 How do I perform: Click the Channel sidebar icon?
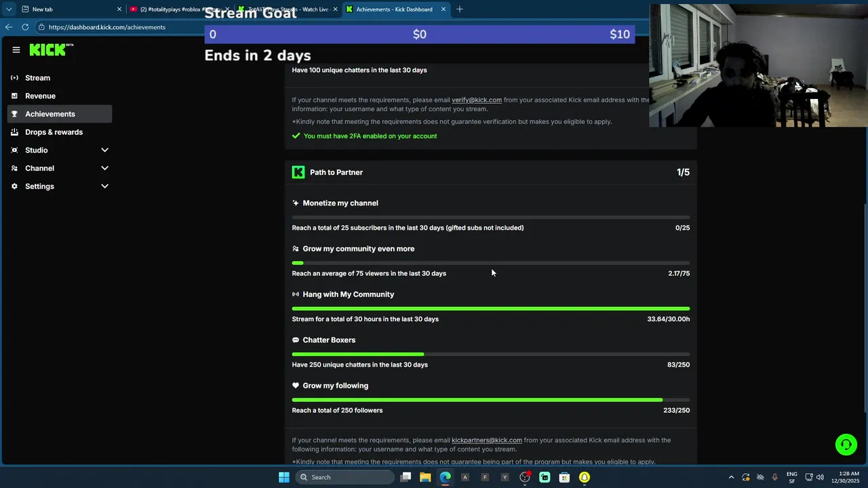[x=14, y=168]
